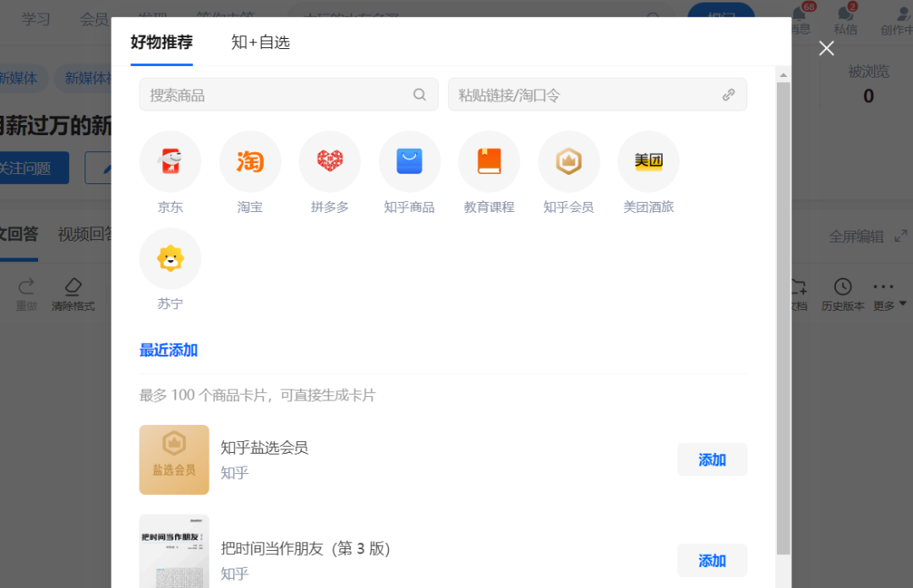The image size is (913, 588).
Task: Select the 苏宁 lion icon
Action: pos(170,259)
